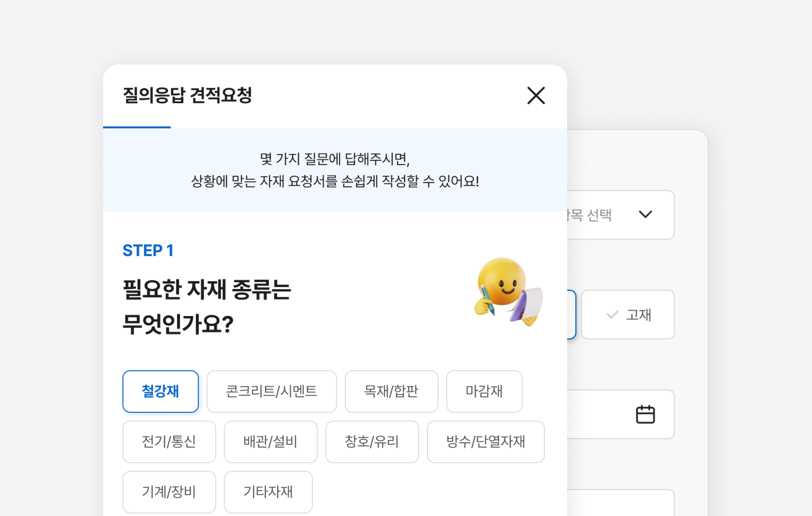Image resolution: width=812 pixels, height=516 pixels.
Task: Pick the 방수/단열자재 option
Action: coord(485,442)
